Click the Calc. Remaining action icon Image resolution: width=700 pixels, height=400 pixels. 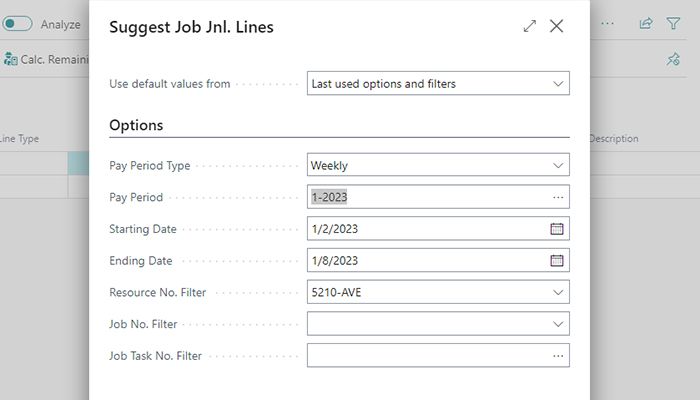(10, 59)
